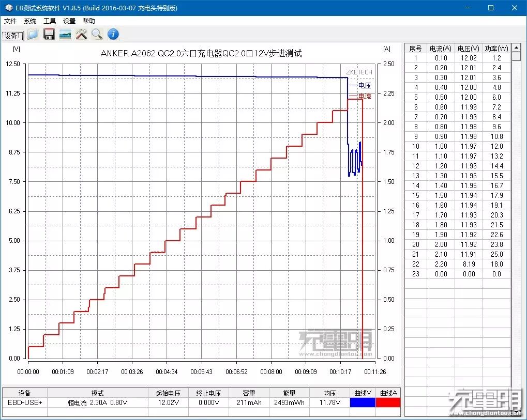
Task: Click the 电压 legend entry
Action: tap(360, 86)
